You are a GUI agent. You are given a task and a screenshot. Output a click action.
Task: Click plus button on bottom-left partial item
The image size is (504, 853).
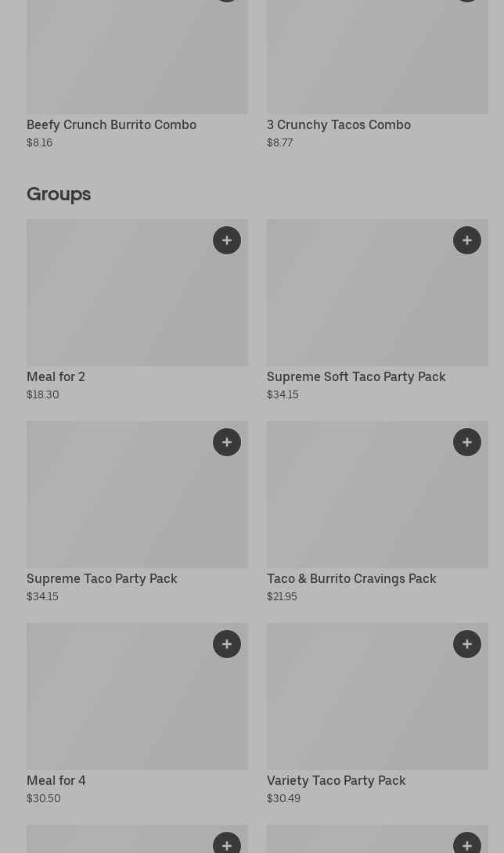(x=227, y=844)
